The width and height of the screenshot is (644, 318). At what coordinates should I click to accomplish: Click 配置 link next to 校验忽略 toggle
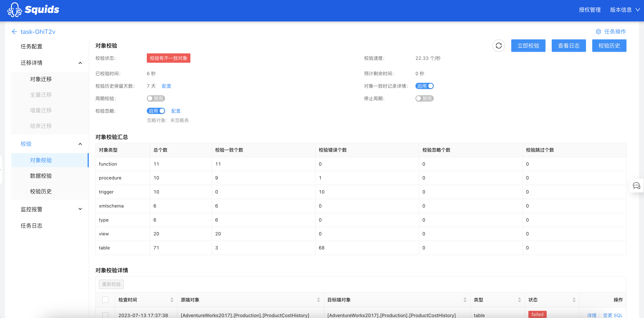176,111
